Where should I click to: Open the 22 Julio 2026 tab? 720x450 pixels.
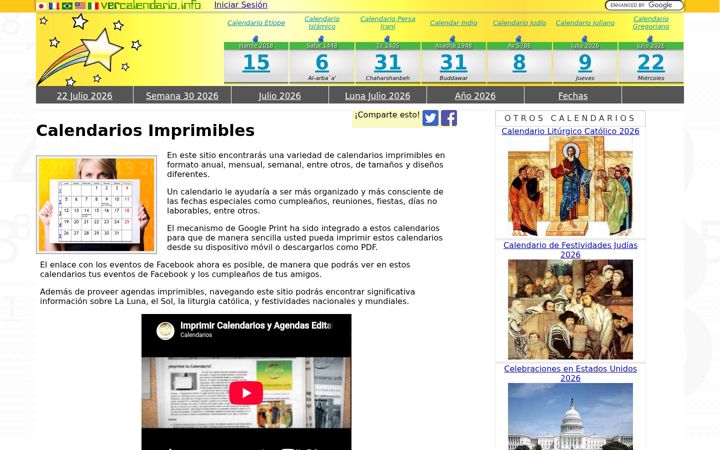[84, 96]
